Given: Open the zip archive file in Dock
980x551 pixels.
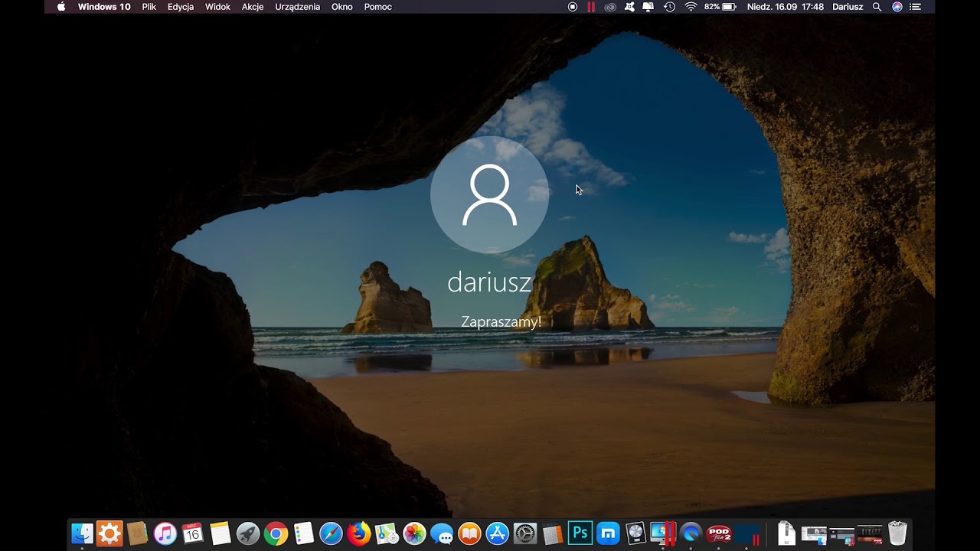Looking at the screenshot, I should pyautogui.click(x=786, y=533).
